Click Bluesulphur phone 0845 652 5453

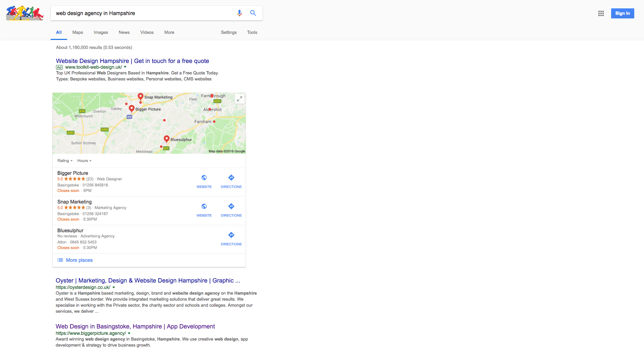coord(83,242)
